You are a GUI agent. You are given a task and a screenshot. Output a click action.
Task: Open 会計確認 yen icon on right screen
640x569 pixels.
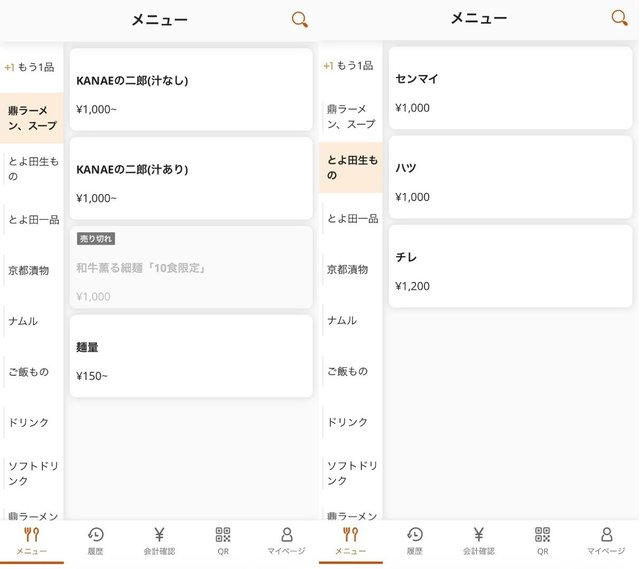pos(478,541)
